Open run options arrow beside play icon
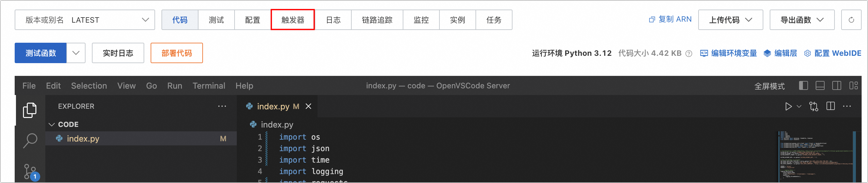The width and height of the screenshot is (868, 183). coord(799,106)
